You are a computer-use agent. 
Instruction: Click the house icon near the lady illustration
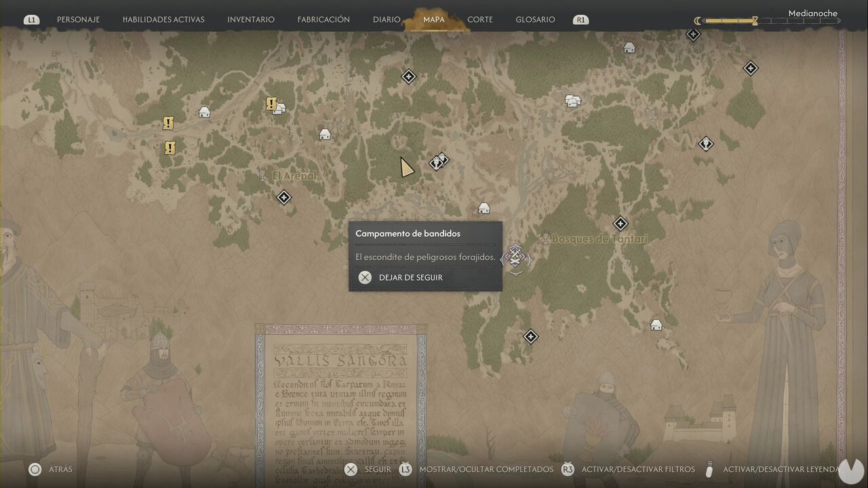click(x=656, y=325)
